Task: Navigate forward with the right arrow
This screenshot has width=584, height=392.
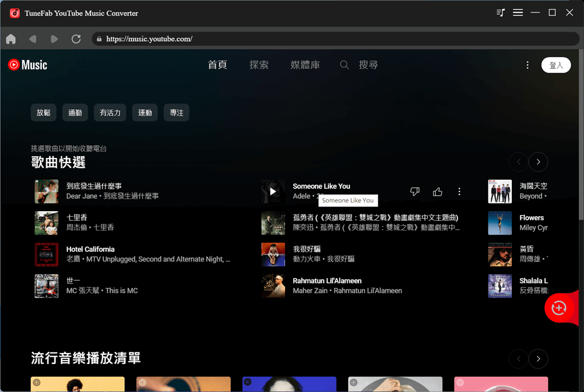Action: 54,39
